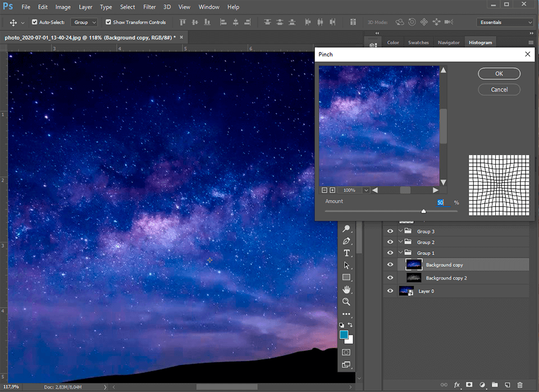Click OK in the Pinch dialog
Screen dimensions: 539x392
point(499,74)
